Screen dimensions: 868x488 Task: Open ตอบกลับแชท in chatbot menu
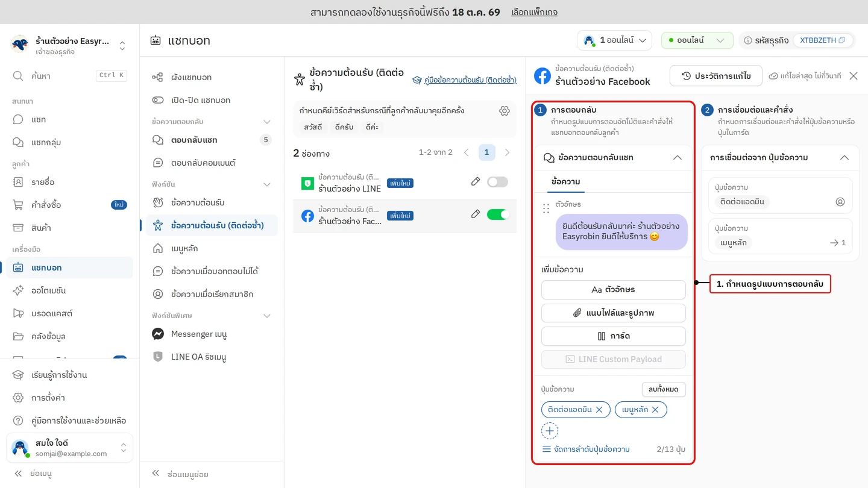click(x=212, y=140)
